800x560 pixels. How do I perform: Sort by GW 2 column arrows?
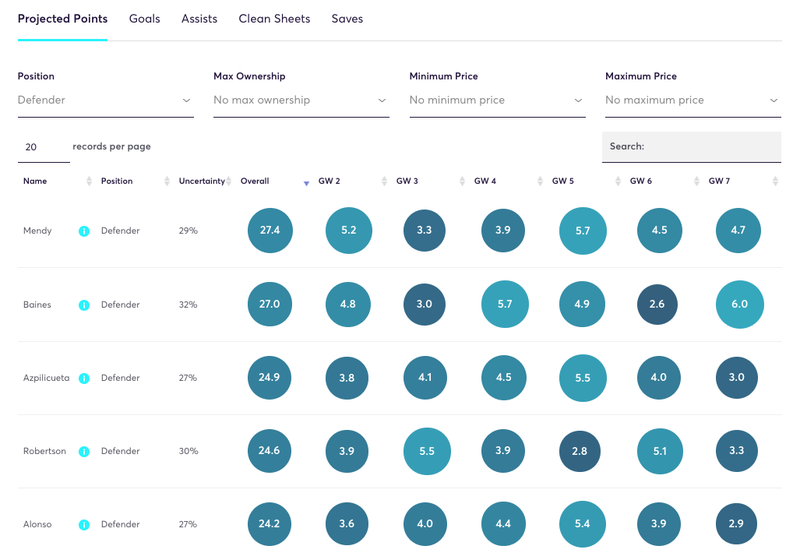point(384,181)
